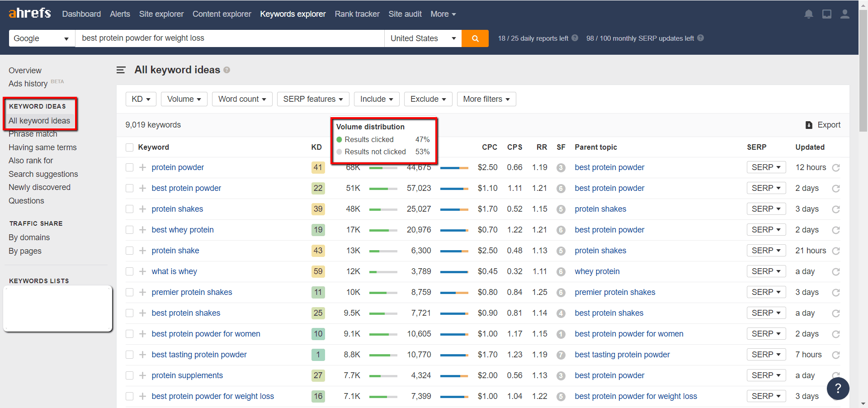The height and width of the screenshot is (408, 868).
Task: Open the Rank tracker nav item
Action: tap(357, 14)
